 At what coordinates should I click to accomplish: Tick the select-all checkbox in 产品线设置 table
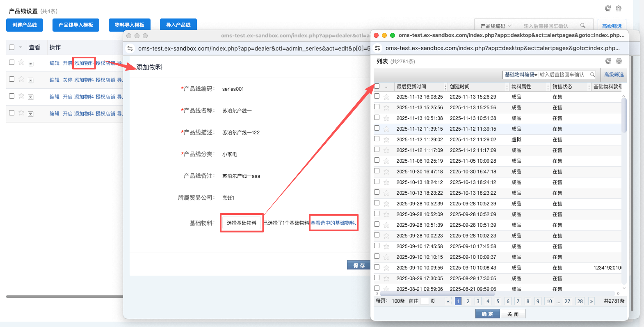[x=11, y=47]
